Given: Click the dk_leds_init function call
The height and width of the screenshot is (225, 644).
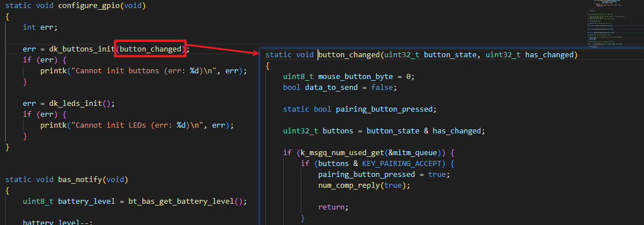Looking at the screenshot, I should pos(77,103).
